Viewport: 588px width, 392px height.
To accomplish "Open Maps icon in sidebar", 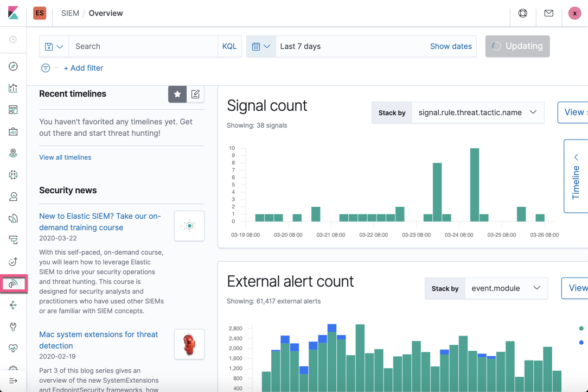I will (13, 153).
